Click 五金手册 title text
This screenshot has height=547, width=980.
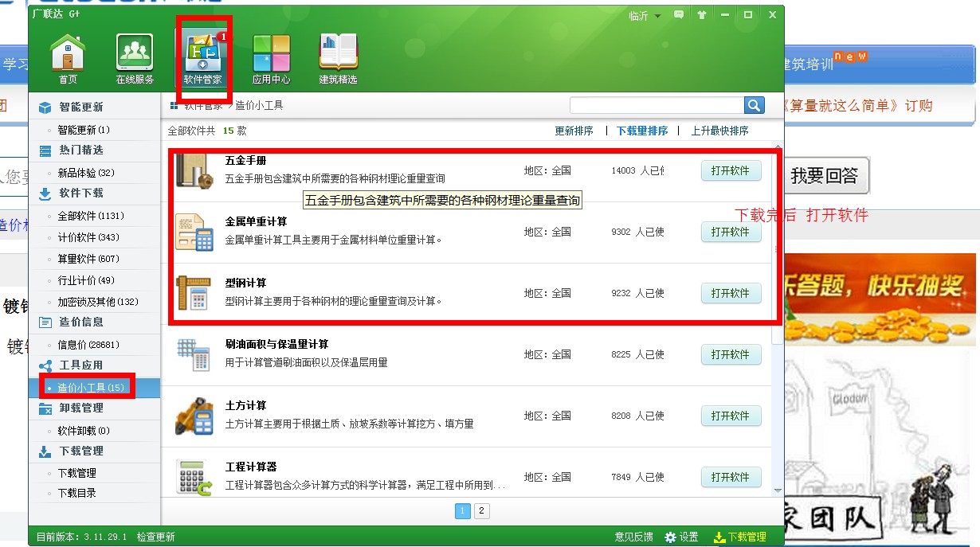(x=245, y=160)
